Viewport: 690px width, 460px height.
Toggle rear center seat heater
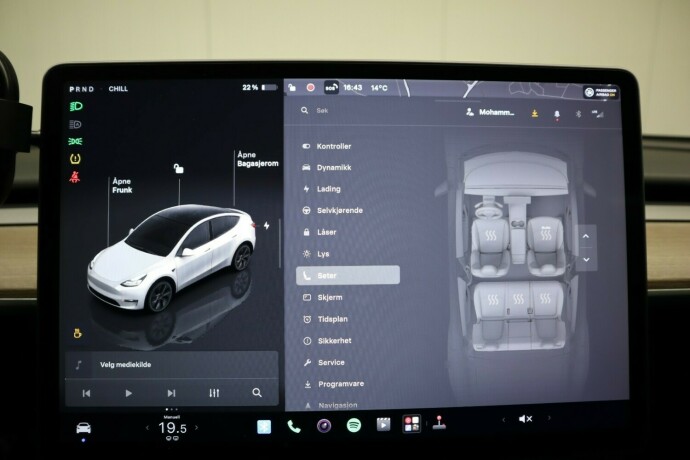point(519,299)
